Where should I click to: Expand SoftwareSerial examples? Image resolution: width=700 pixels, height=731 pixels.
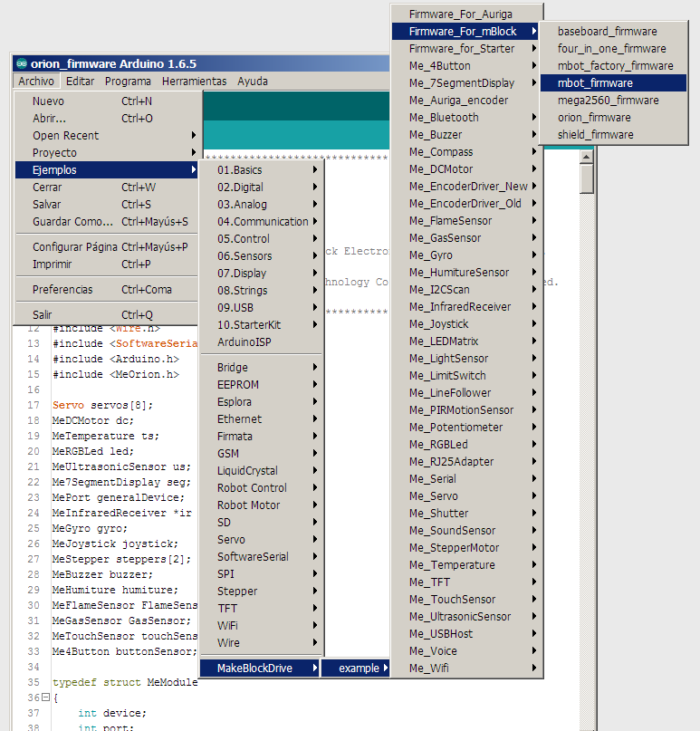point(262,557)
